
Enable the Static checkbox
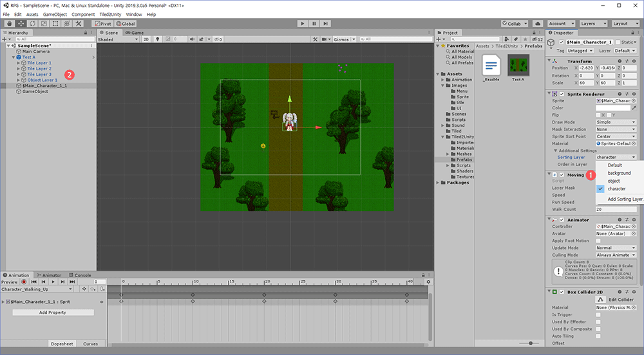coord(618,42)
